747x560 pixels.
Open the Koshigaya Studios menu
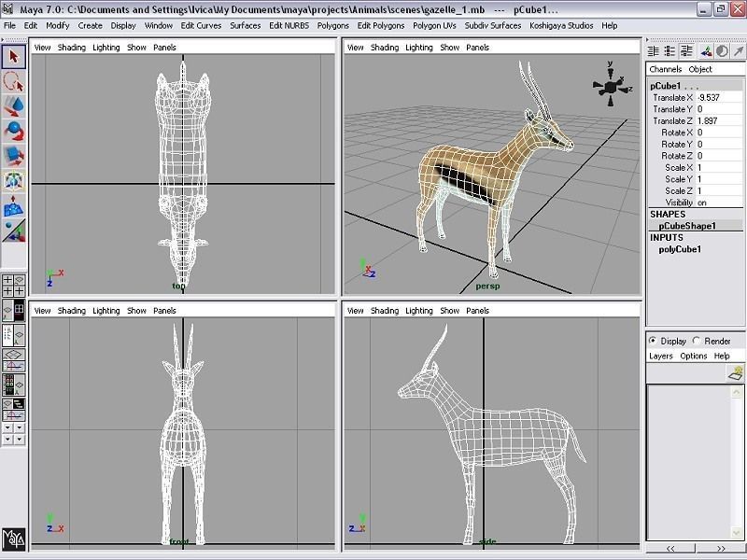(x=561, y=26)
